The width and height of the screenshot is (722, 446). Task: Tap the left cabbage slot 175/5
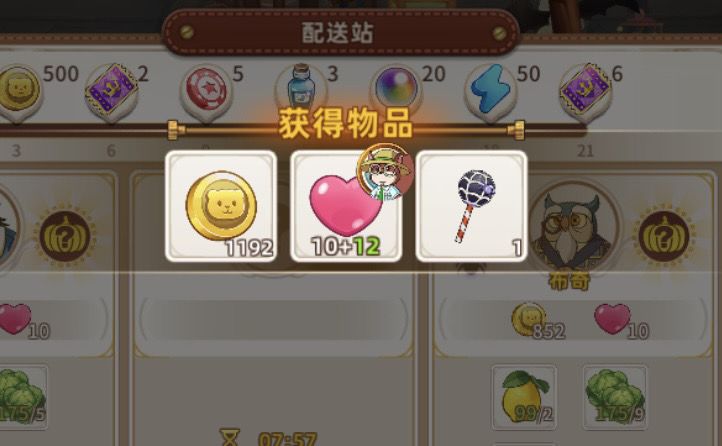click(x=23, y=397)
